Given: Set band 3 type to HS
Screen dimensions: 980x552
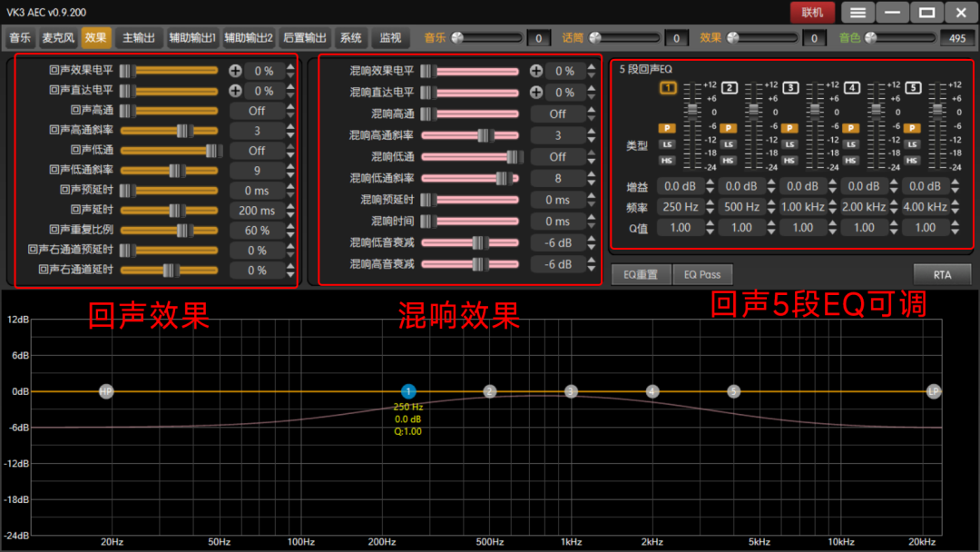Looking at the screenshot, I should tap(789, 161).
